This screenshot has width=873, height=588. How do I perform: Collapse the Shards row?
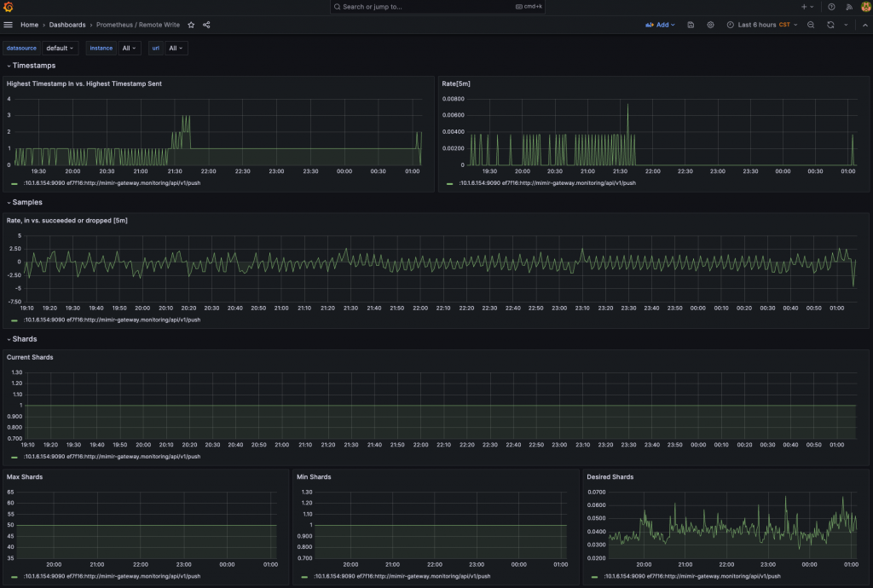[x=21, y=339]
